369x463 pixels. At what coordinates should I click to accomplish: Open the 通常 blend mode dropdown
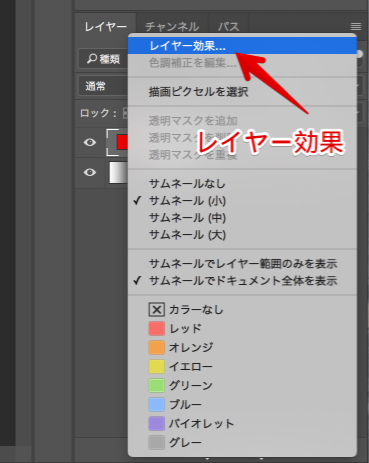[103, 86]
